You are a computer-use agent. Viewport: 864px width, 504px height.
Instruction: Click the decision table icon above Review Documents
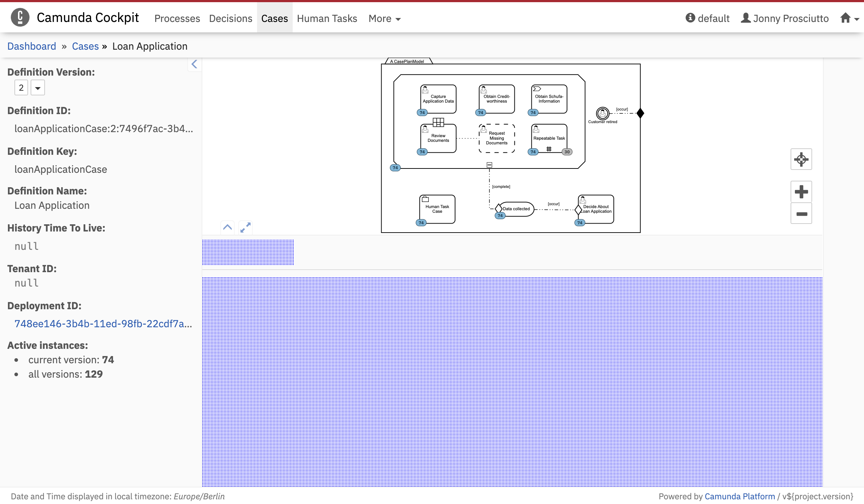(x=438, y=122)
